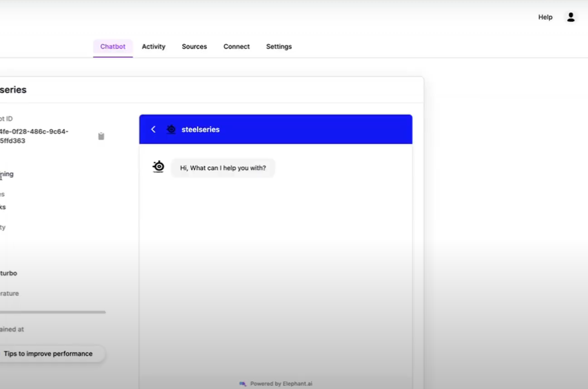The image size is (588, 389).
Task: Switch to the Chatbot tab
Action: pos(113,46)
